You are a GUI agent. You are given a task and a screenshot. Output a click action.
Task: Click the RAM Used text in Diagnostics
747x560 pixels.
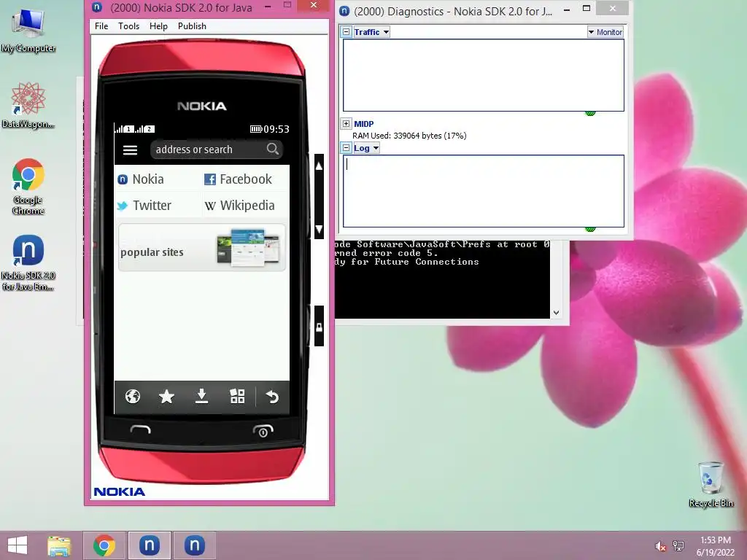(409, 136)
